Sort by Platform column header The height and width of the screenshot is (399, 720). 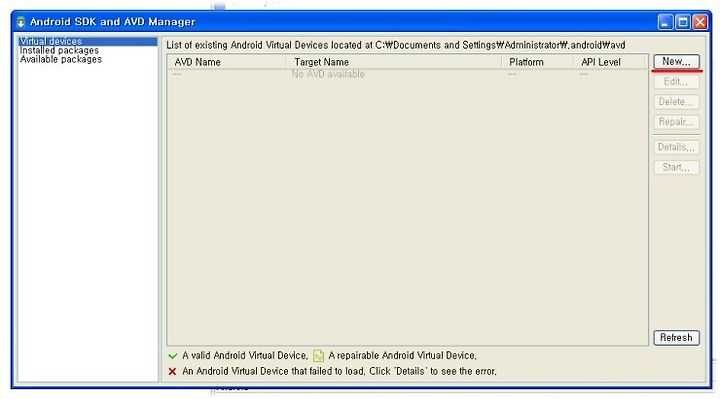537,62
